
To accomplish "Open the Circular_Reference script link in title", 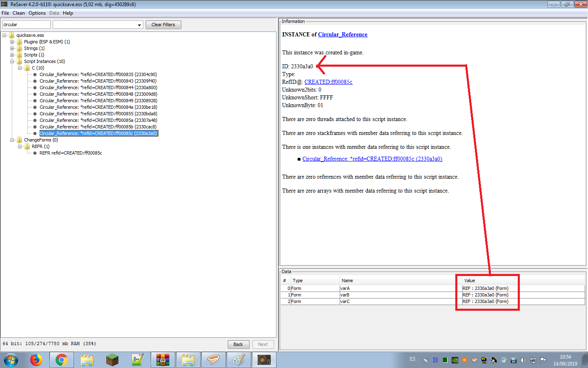I will [x=343, y=34].
